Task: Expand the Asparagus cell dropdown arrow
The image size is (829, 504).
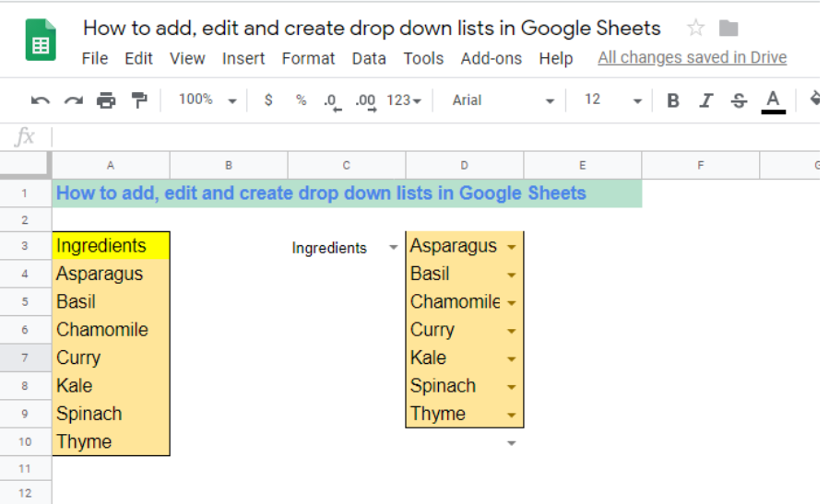Action: pyautogui.click(x=511, y=247)
